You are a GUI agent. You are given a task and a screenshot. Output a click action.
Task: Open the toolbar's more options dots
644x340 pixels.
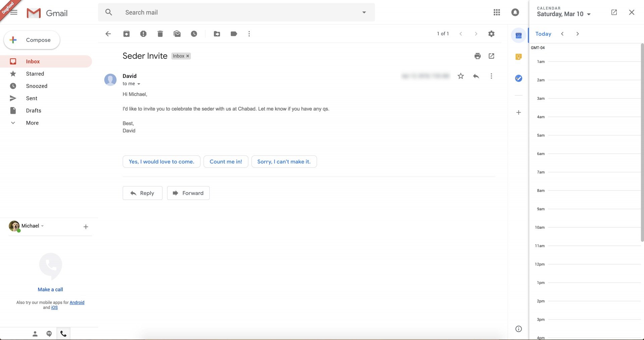249,34
